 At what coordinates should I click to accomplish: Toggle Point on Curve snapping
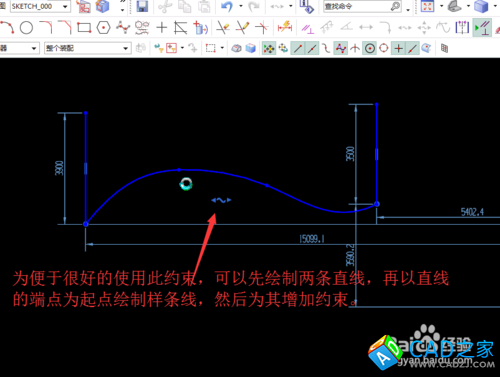[x=412, y=48]
